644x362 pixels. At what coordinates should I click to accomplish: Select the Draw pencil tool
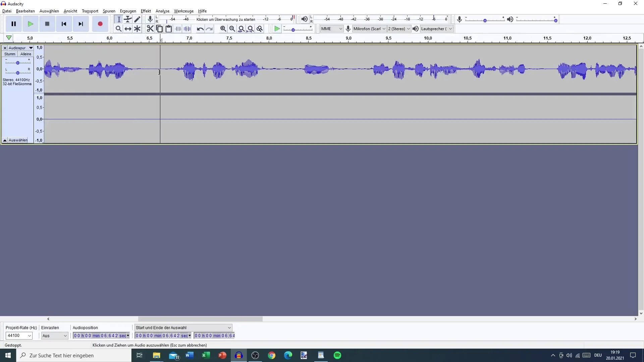click(x=137, y=19)
